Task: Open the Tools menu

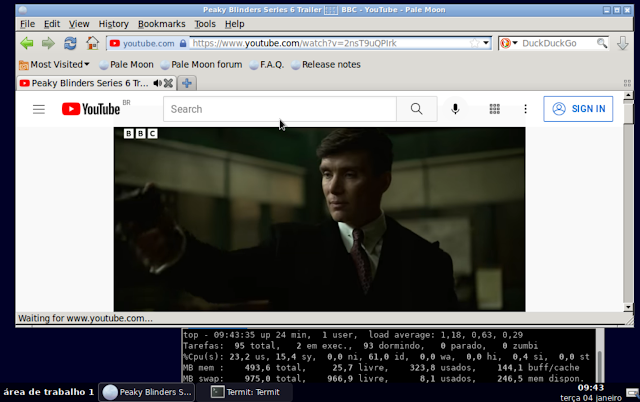Action: tap(205, 24)
